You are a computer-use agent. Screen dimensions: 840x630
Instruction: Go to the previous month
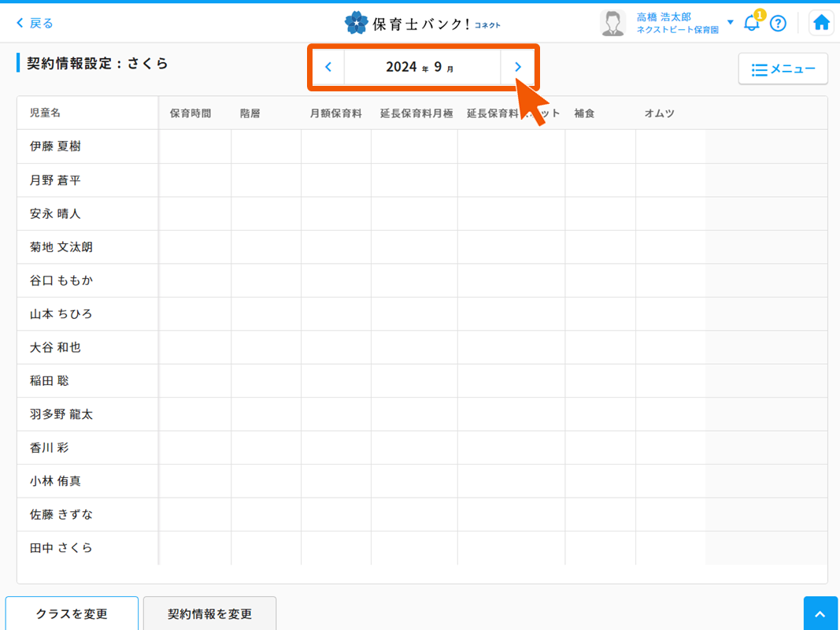click(x=328, y=67)
